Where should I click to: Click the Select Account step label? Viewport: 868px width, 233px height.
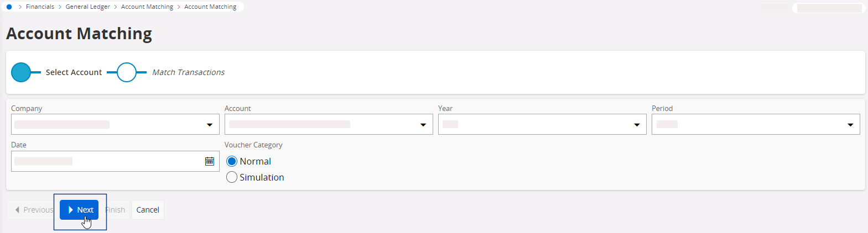coord(74,72)
